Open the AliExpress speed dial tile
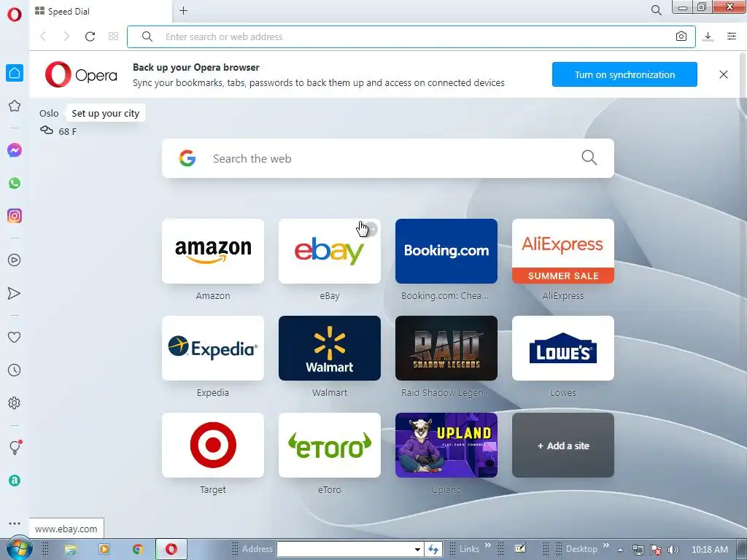The image size is (747, 560). 563,251
